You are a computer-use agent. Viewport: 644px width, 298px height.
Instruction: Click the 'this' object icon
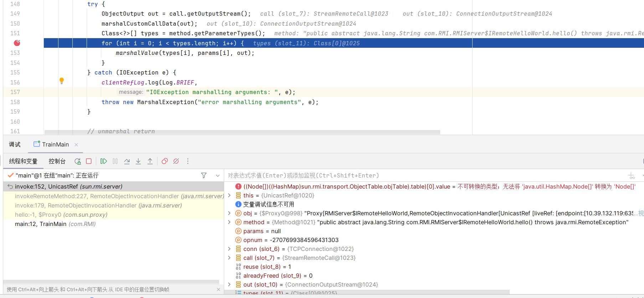[238, 195]
